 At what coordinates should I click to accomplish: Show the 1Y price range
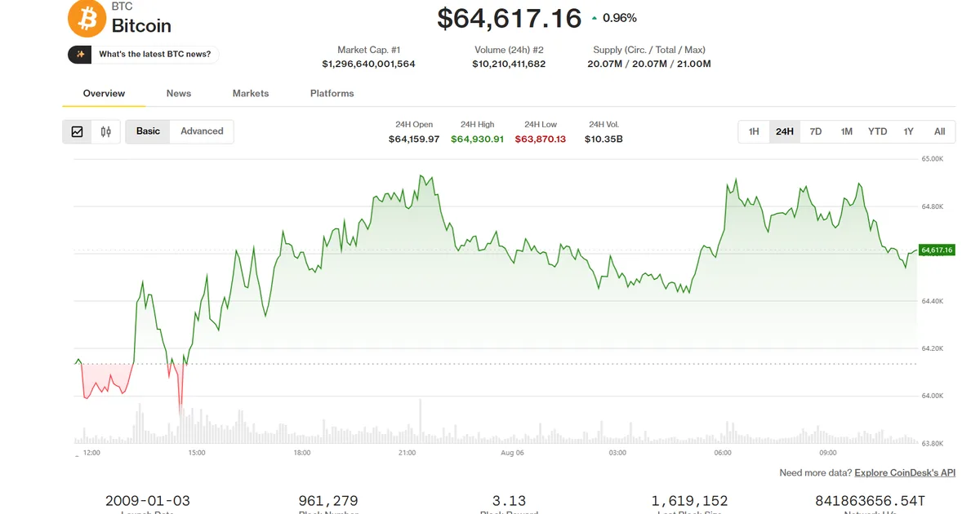tap(909, 131)
